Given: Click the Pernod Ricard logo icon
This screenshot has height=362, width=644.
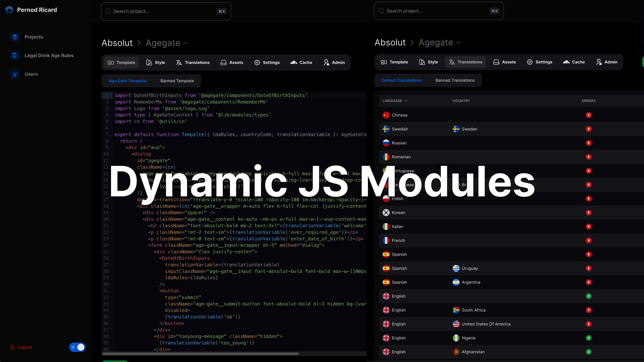Looking at the screenshot, I should [9, 10].
